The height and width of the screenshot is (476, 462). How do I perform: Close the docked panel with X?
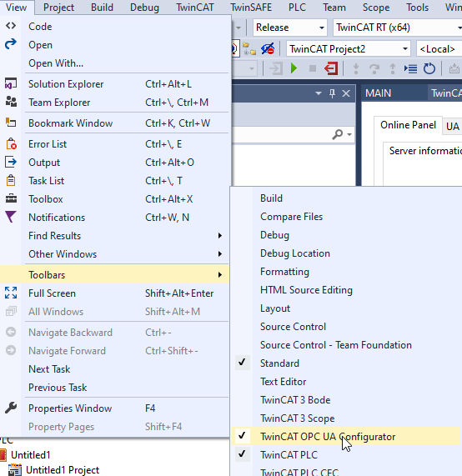(x=346, y=93)
